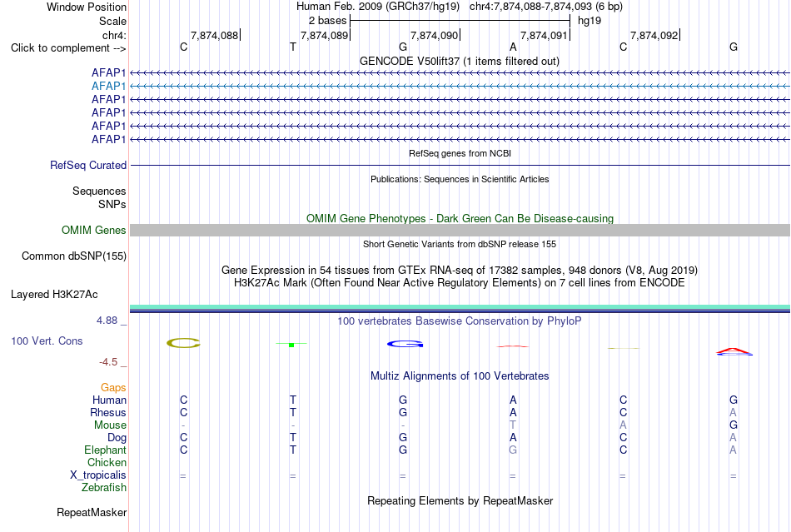
Task: Click 'Short Genetic Variants from dbSNP' title
Action: click(460, 244)
